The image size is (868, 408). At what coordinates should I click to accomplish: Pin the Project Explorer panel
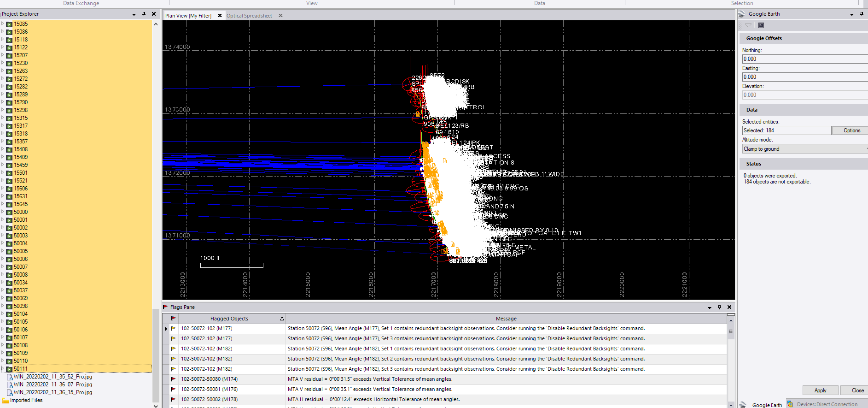pos(144,14)
